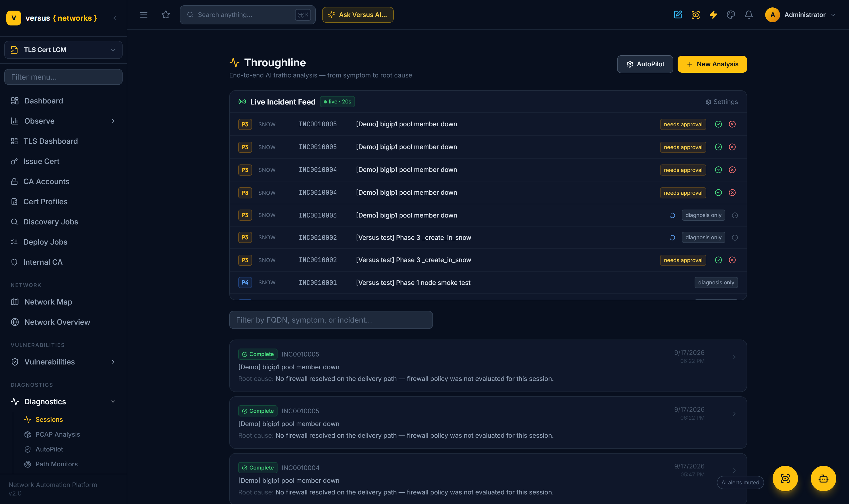
Task: Open CA Accounts in sidebar
Action: click(63, 181)
